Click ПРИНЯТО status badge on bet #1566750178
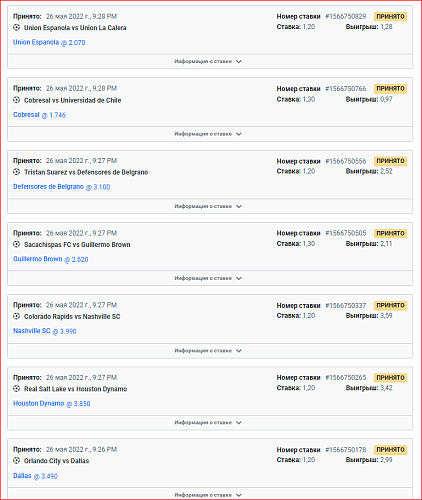 (390, 450)
